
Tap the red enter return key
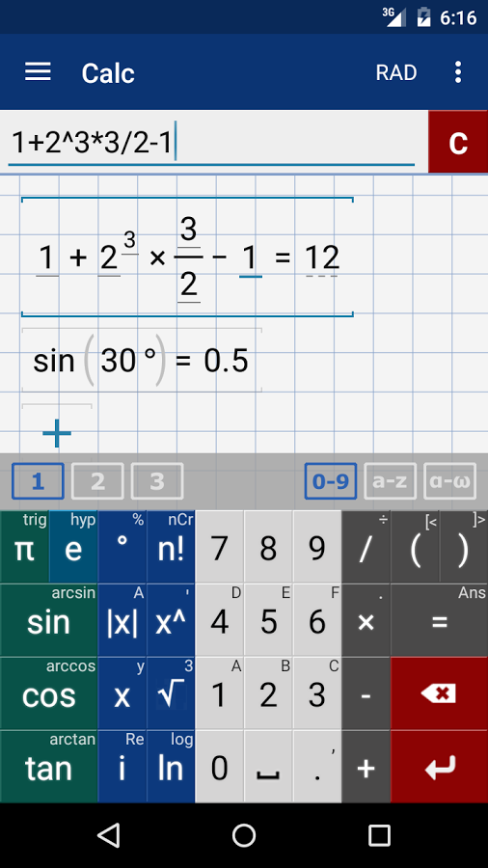(440, 767)
